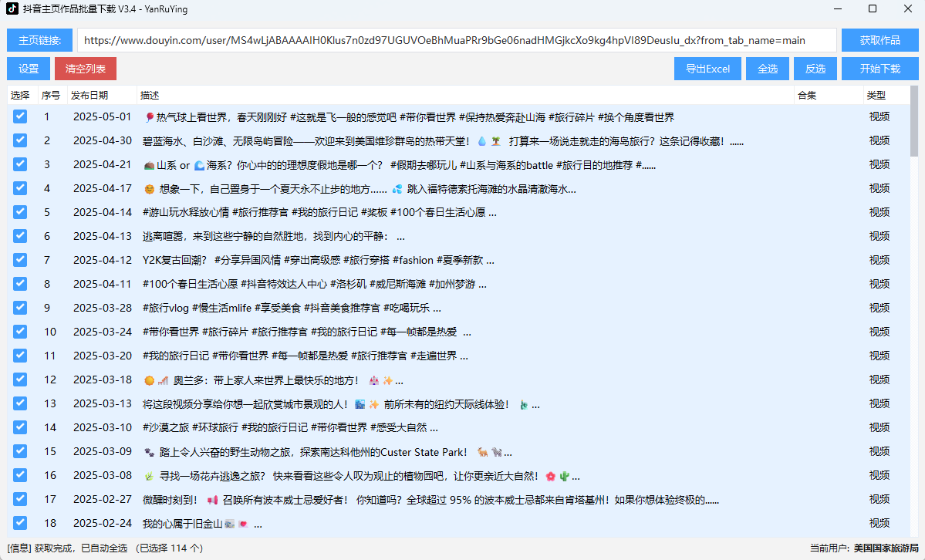
Task: Uncheck the row 6 checkbox
Action: [20, 235]
